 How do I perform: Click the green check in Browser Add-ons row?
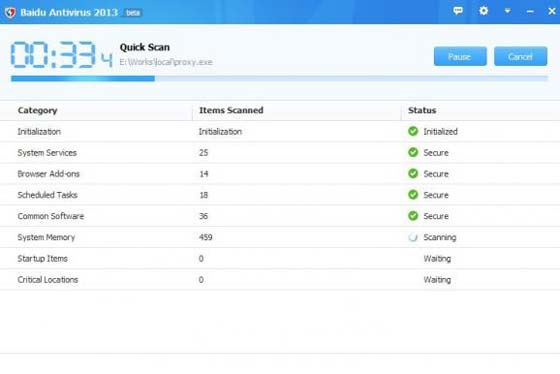click(x=413, y=173)
